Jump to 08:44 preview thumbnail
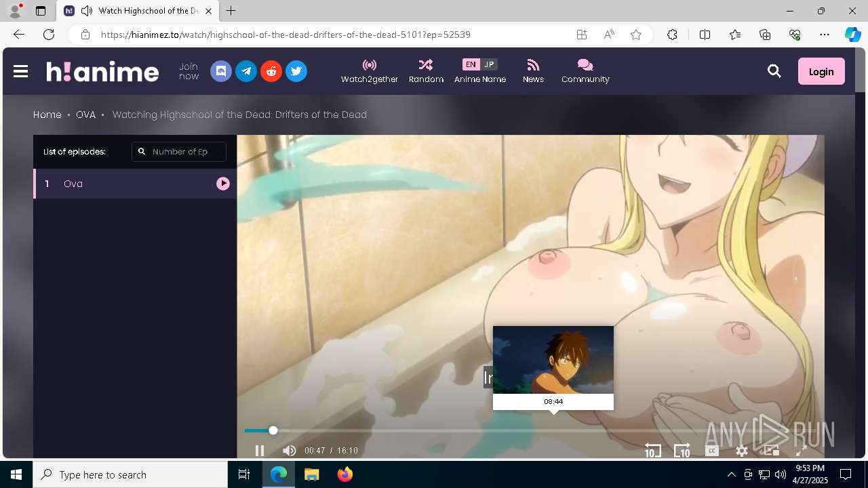868x488 pixels. pyautogui.click(x=553, y=367)
